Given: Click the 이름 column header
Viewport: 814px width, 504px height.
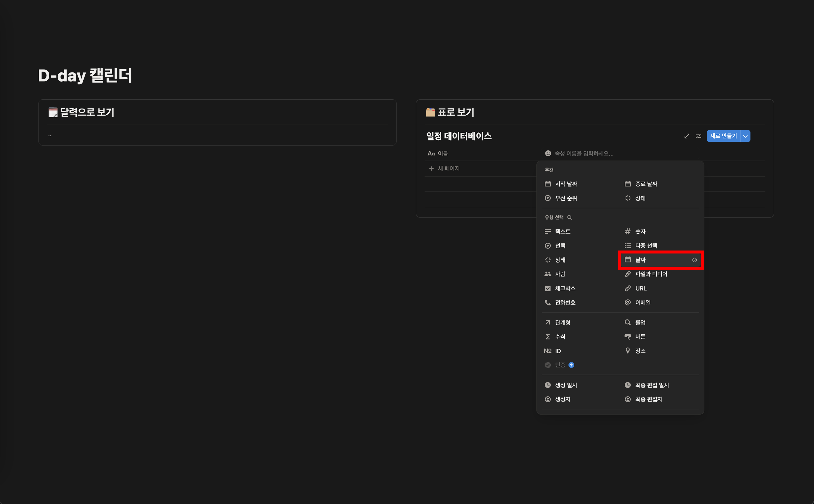Looking at the screenshot, I should pyautogui.click(x=443, y=153).
